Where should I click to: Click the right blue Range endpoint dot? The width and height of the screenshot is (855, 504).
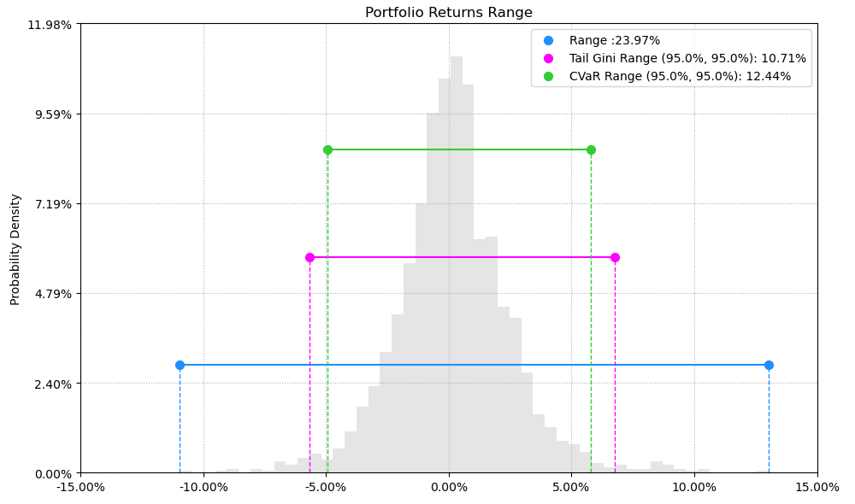point(769,365)
